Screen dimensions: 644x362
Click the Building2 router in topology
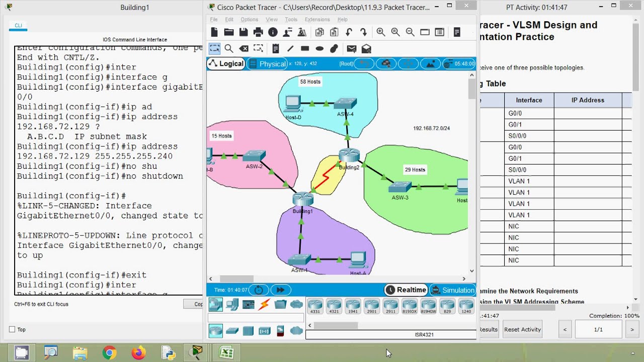(349, 156)
